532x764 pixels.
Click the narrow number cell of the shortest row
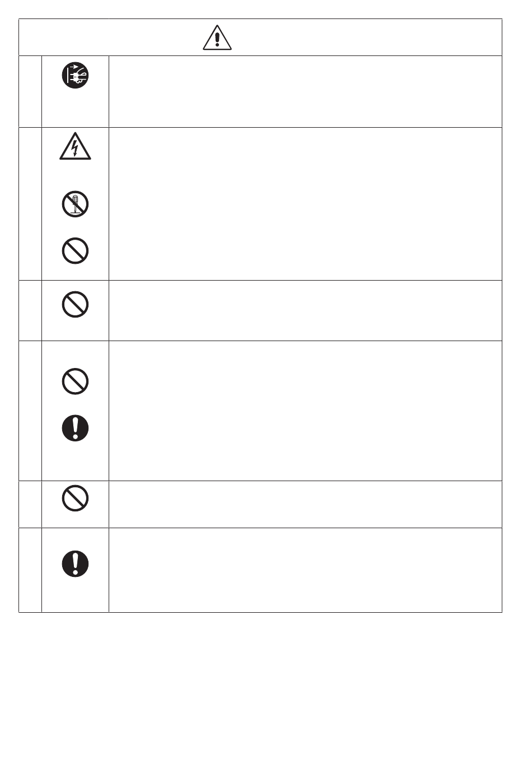30,504
